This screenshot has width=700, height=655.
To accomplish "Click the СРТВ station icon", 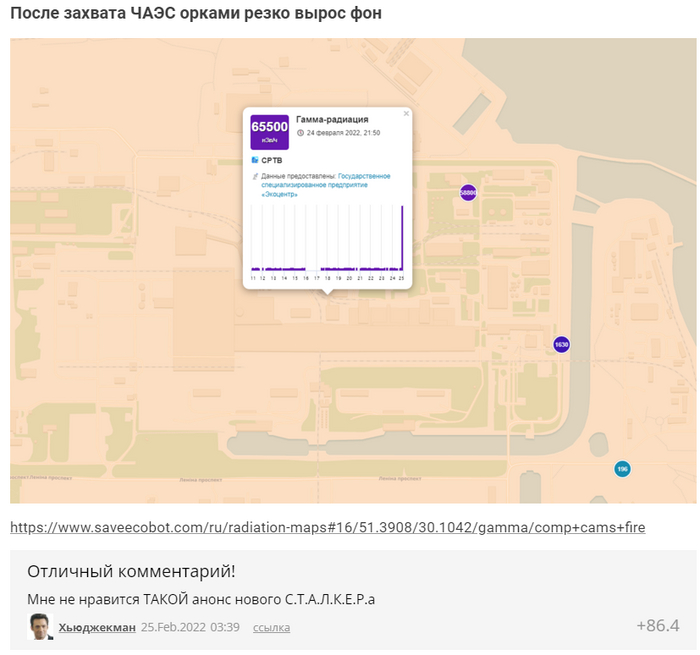I will 254,160.
